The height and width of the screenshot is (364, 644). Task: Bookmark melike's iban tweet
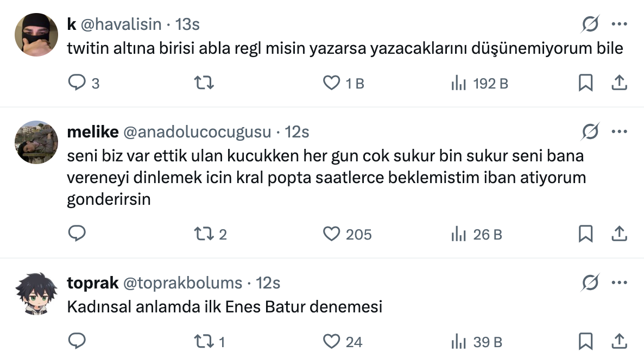point(585,234)
